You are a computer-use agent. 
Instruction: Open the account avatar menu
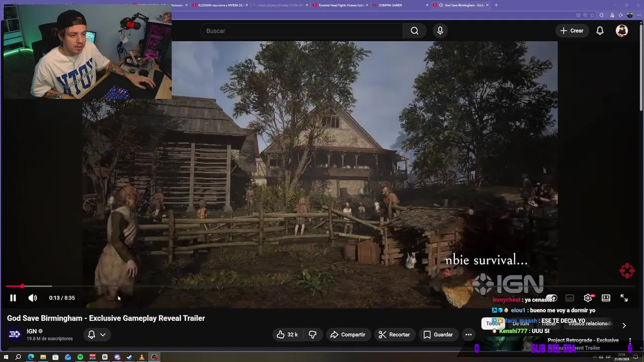click(x=622, y=31)
